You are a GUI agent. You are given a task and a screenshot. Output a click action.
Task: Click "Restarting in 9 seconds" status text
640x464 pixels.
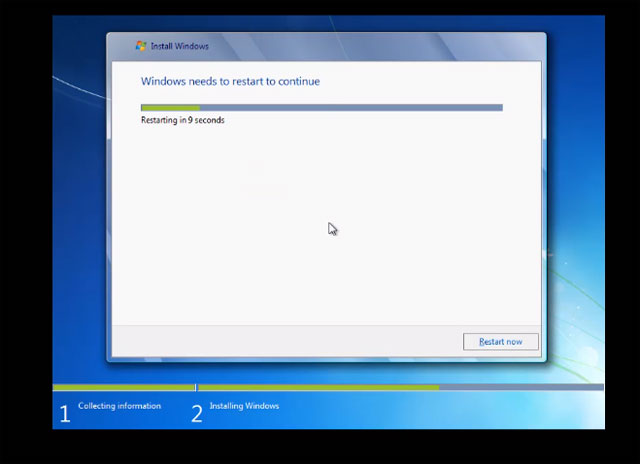[182, 120]
